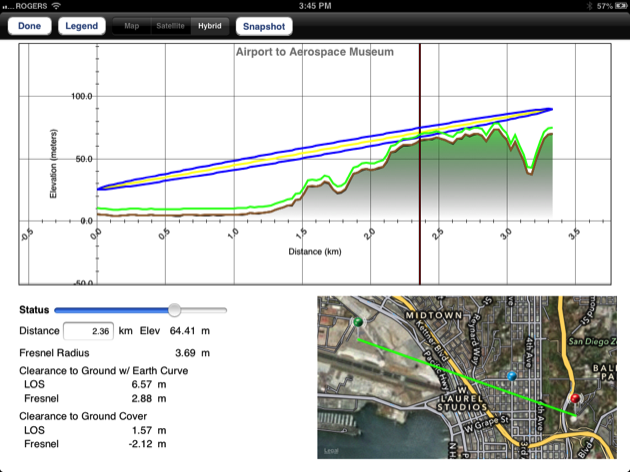
Task: Tap the blue position marker on map
Action: [512, 376]
